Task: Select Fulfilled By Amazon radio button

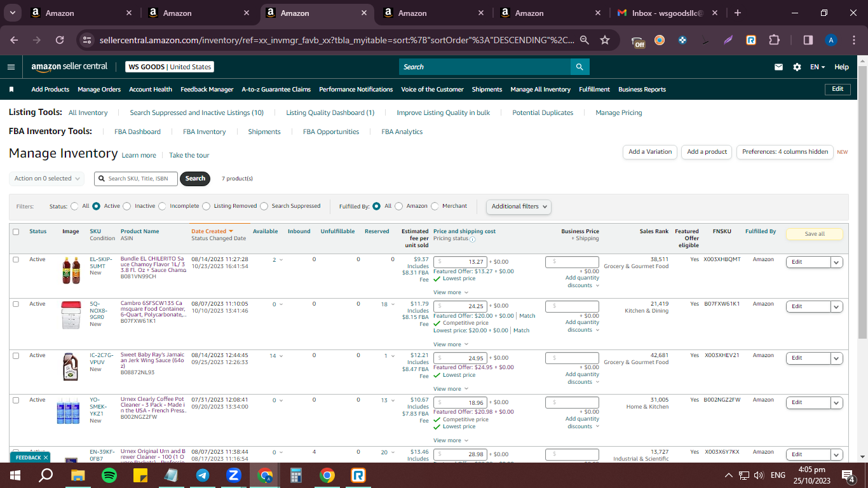Action: 398,206
